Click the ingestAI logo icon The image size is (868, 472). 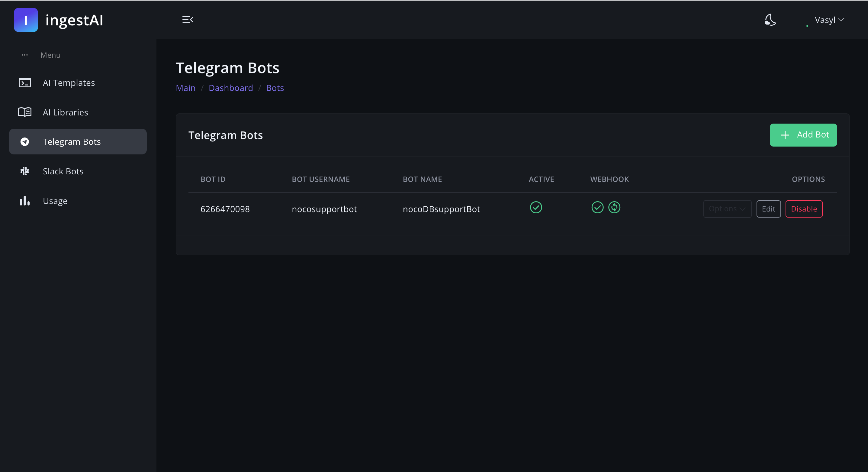(x=26, y=20)
